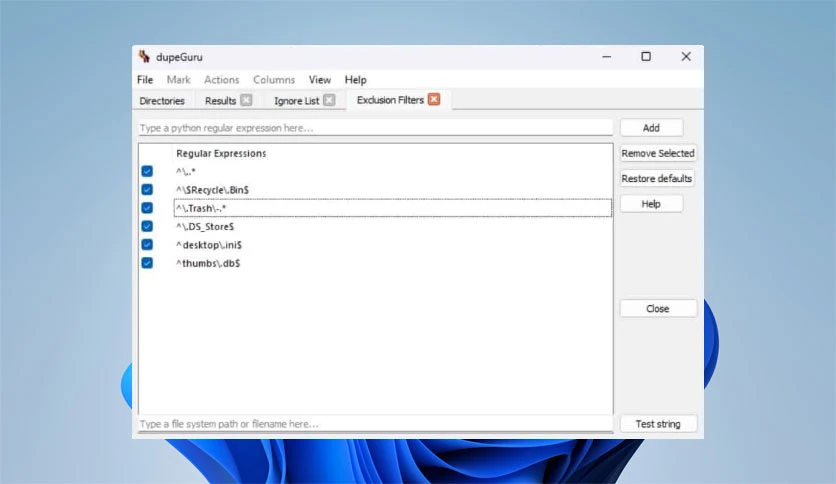Toggle checkbox for ^\.Trash\-.* filter
836x484 pixels.
[147, 208]
